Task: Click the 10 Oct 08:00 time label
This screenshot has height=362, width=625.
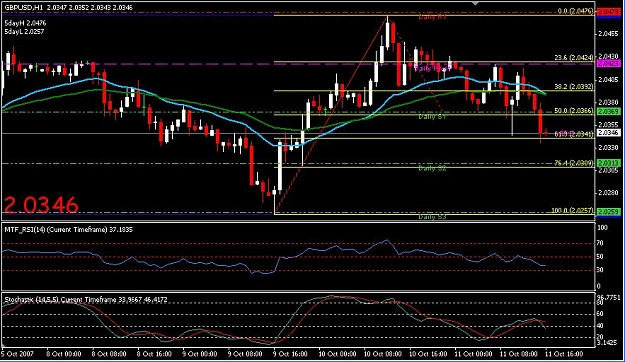Action: pyautogui.click(x=383, y=354)
